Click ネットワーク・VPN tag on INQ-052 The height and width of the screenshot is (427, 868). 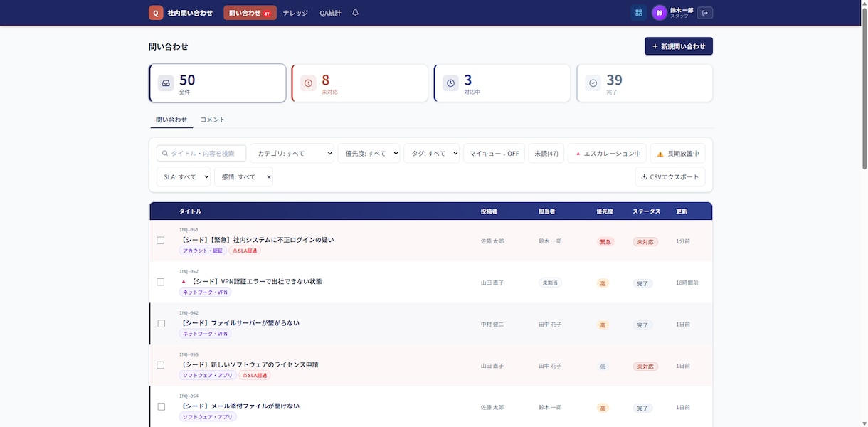(x=205, y=292)
